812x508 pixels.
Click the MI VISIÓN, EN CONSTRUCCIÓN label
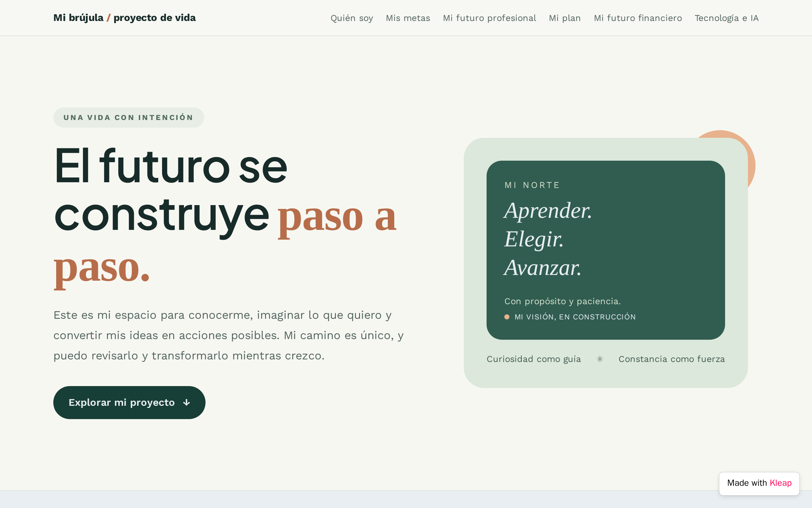click(x=575, y=317)
